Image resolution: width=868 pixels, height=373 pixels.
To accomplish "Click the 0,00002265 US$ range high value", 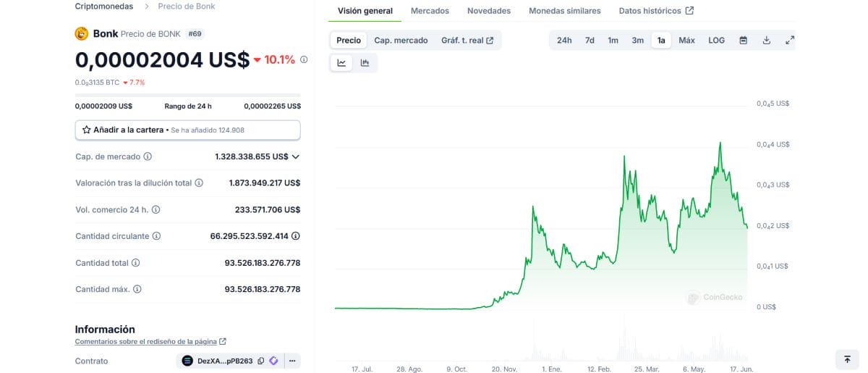I will (272, 106).
